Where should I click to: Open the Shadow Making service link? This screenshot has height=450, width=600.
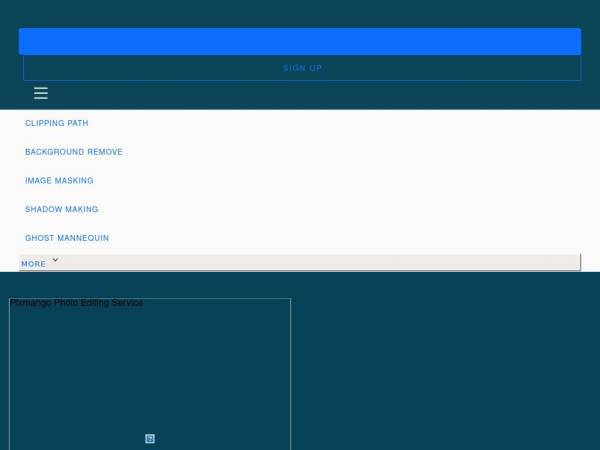pyautogui.click(x=62, y=209)
